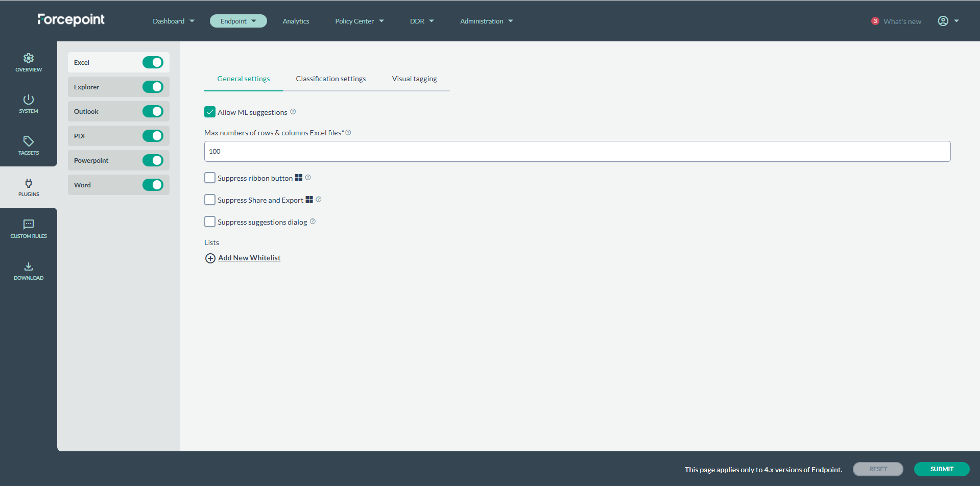Toggle the Outlook plugin switch

[x=153, y=111]
